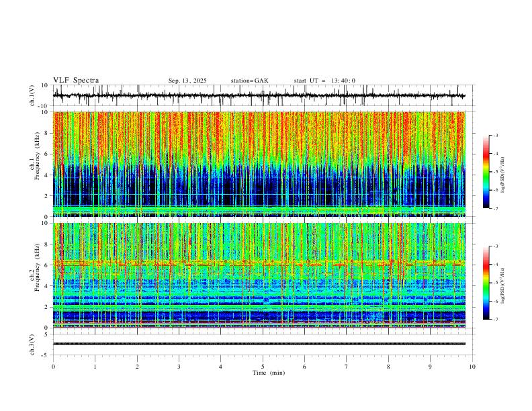Screen dimensions: 532x411
Task: Click time axis tick label "1"
Action: point(95,367)
